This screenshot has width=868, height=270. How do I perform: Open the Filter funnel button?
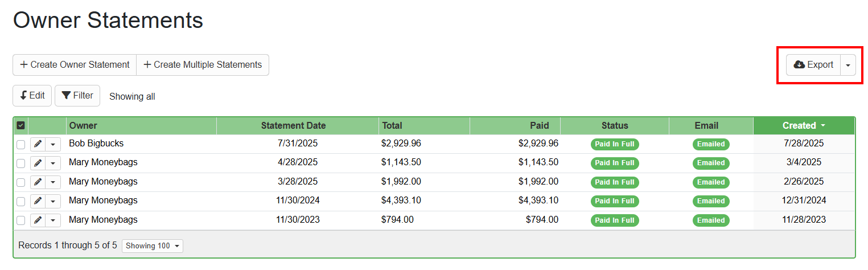coord(77,96)
